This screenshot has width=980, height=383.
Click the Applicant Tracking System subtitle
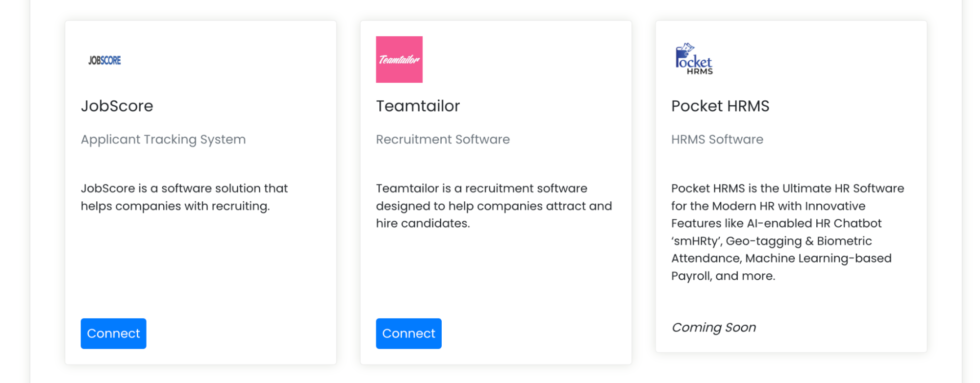tap(163, 140)
